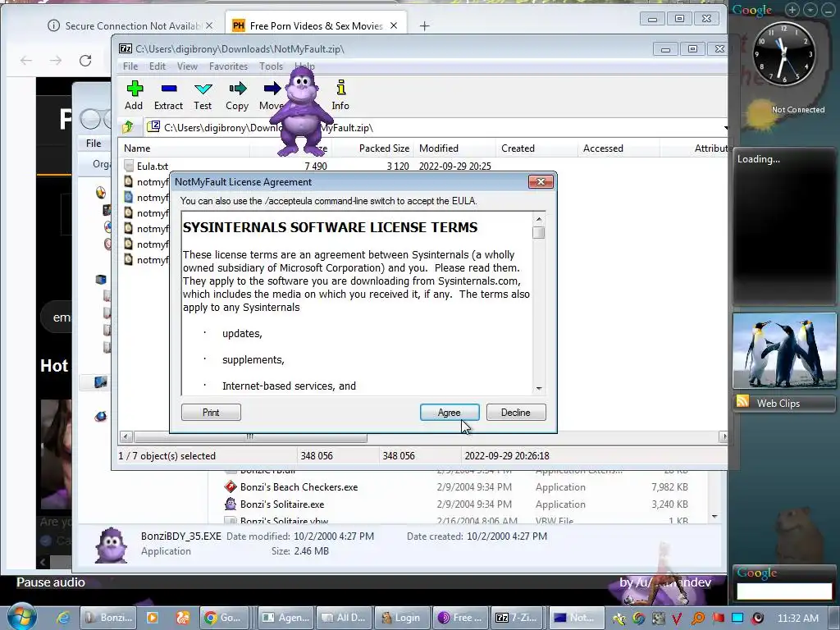This screenshot has width=840, height=630.
Task: Print the Sysinternals license terms
Action: (211, 412)
